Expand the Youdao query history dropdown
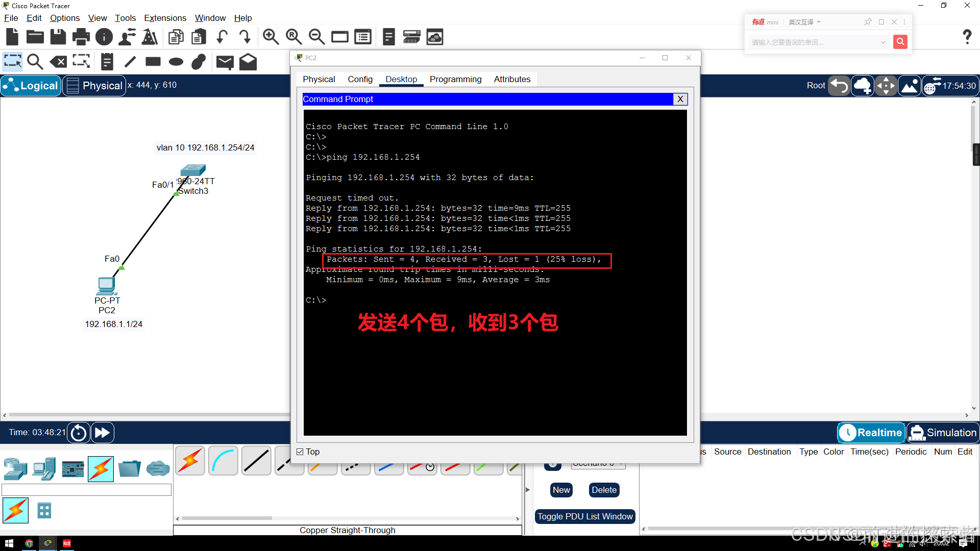 (883, 42)
